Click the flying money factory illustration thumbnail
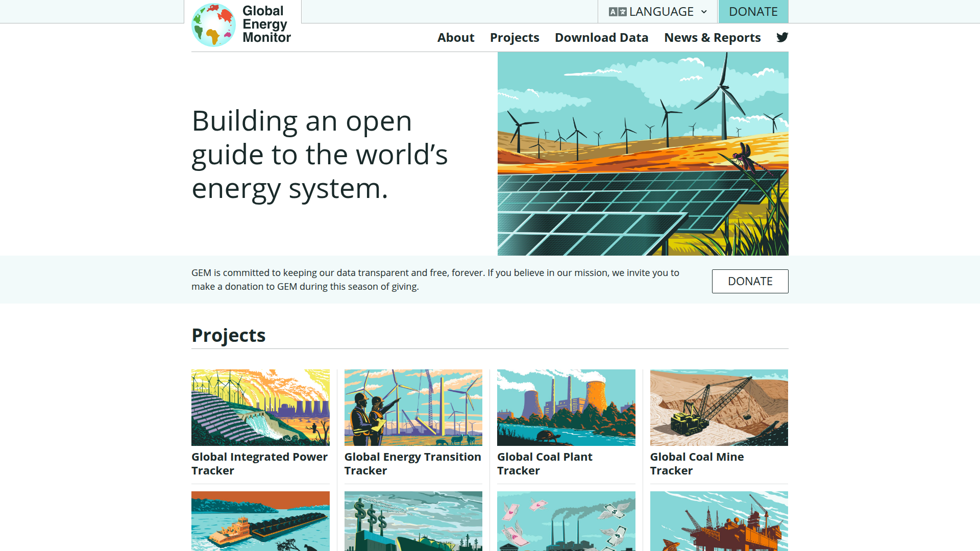980x551 pixels. click(566, 521)
